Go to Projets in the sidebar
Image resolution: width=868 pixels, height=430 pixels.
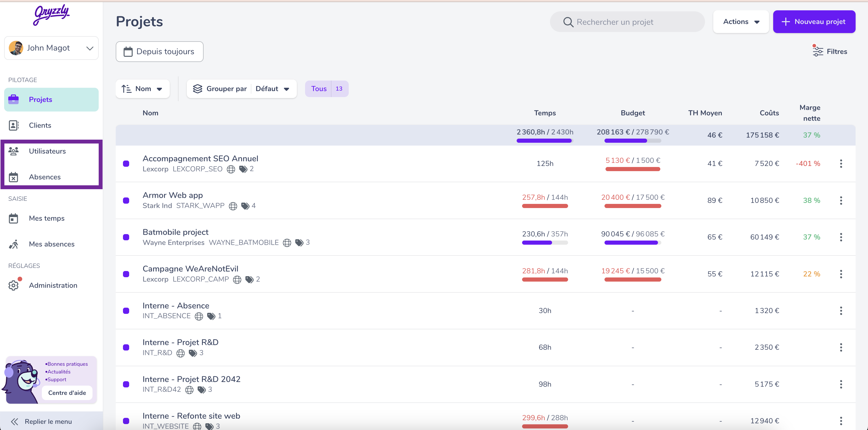pos(51,100)
